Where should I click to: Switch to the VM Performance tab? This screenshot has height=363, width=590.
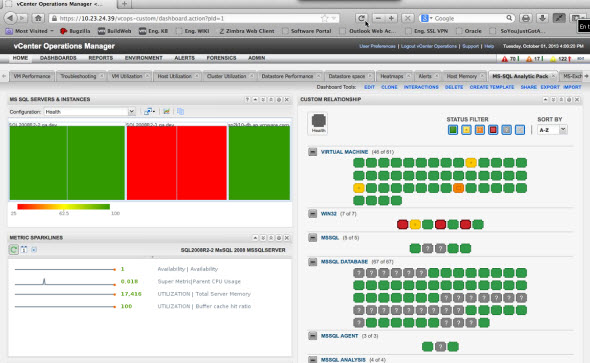[x=32, y=76]
